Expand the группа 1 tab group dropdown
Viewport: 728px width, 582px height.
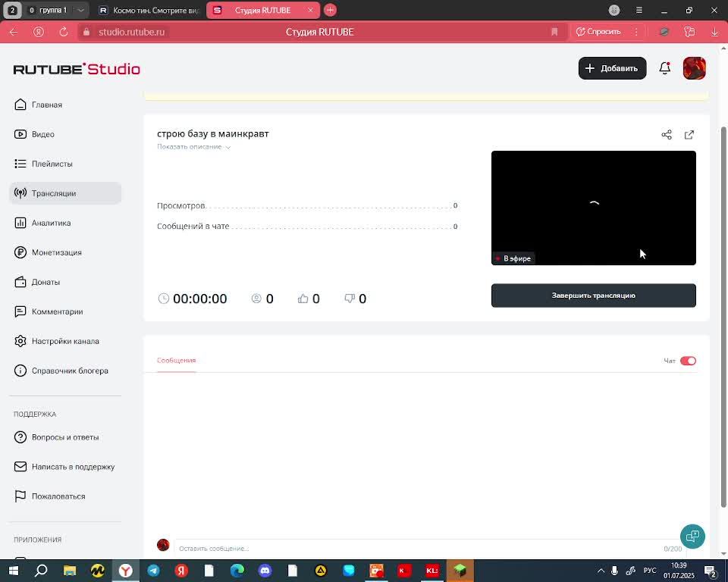tap(80, 10)
